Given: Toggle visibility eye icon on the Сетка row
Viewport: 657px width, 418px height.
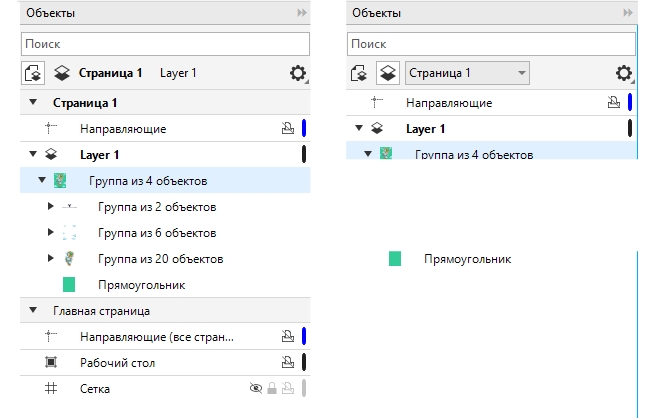Looking at the screenshot, I should (x=255, y=388).
